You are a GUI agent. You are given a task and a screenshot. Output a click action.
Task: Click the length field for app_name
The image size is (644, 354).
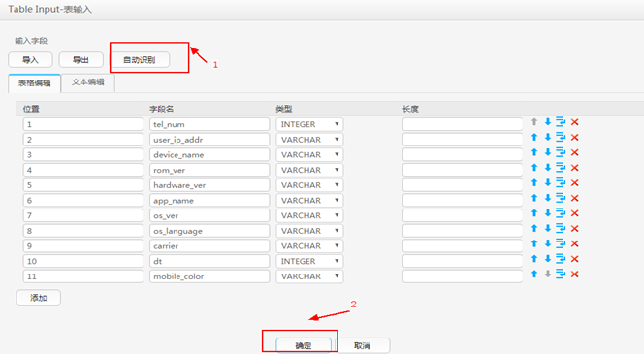pyautogui.click(x=463, y=200)
